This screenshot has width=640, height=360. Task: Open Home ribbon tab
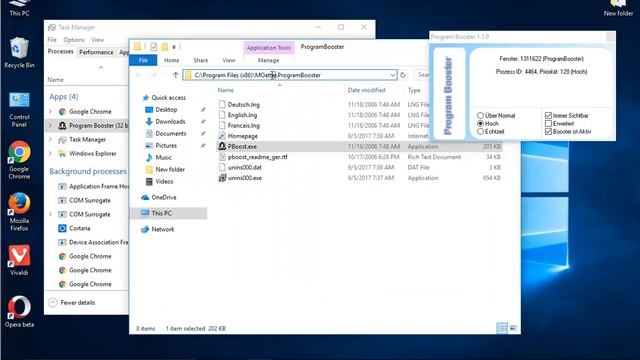tap(171, 60)
